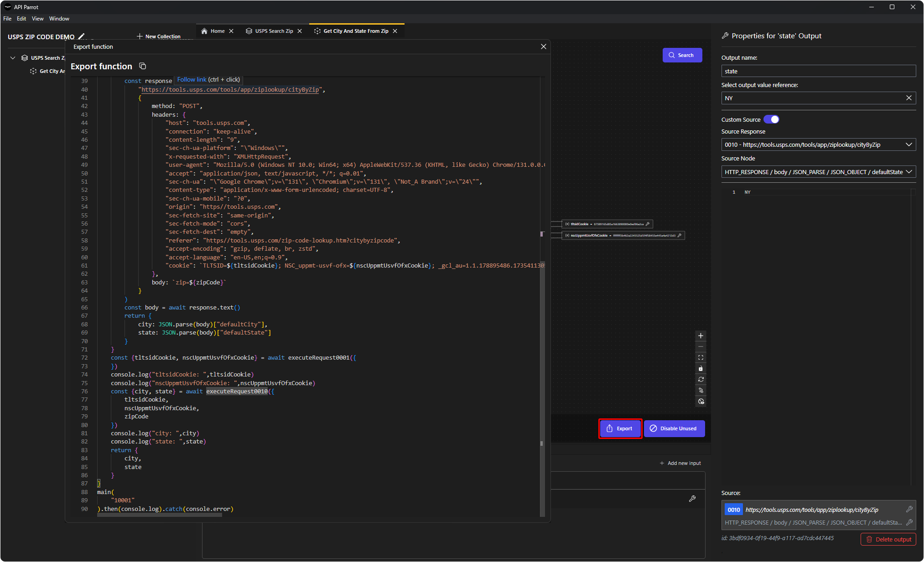Screen dimensions: 924x562
Task: Click the executeRequest0010 call in the code
Action: click(237, 392)
